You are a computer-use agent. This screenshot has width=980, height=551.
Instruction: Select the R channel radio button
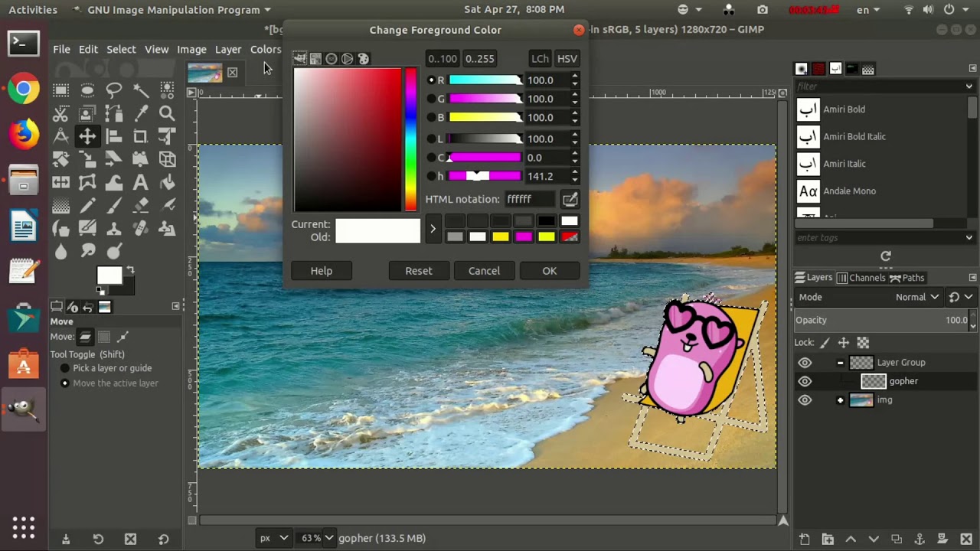click(431, 80)
